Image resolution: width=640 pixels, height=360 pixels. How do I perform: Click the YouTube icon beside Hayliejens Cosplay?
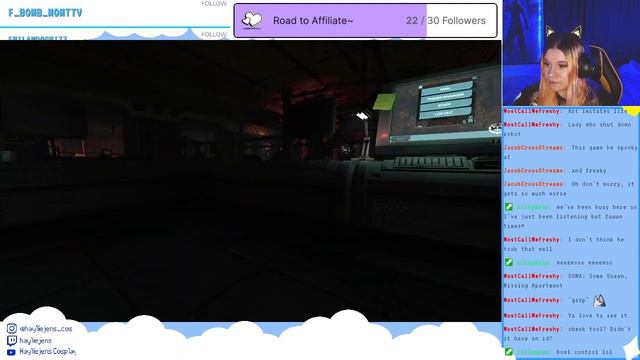tap(11, 352)
